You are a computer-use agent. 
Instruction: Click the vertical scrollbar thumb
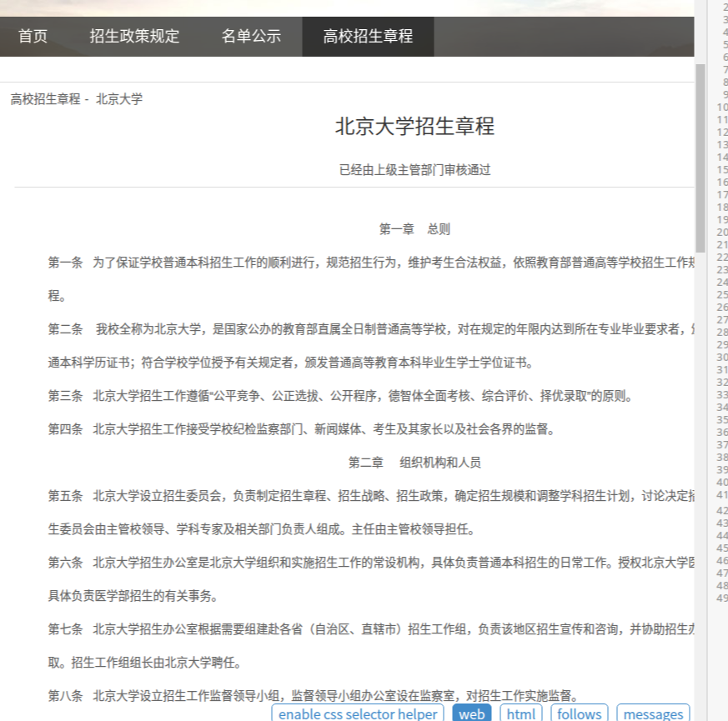pos(700,158)
